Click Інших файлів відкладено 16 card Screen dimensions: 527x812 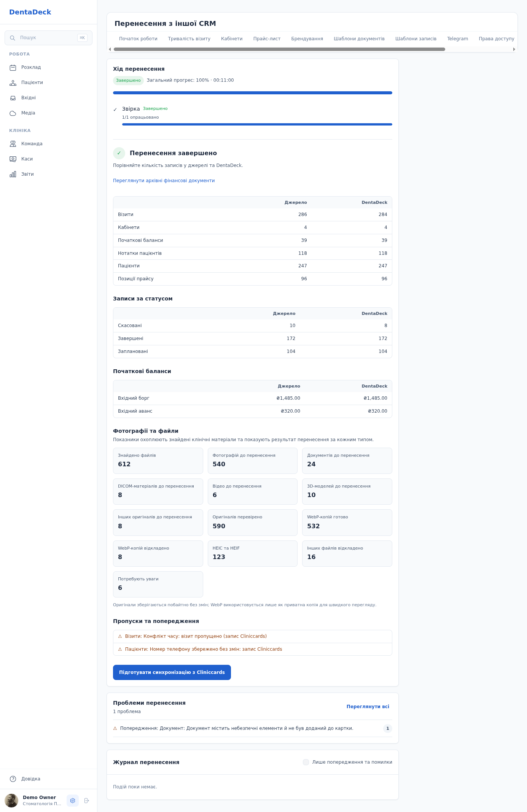347,553
